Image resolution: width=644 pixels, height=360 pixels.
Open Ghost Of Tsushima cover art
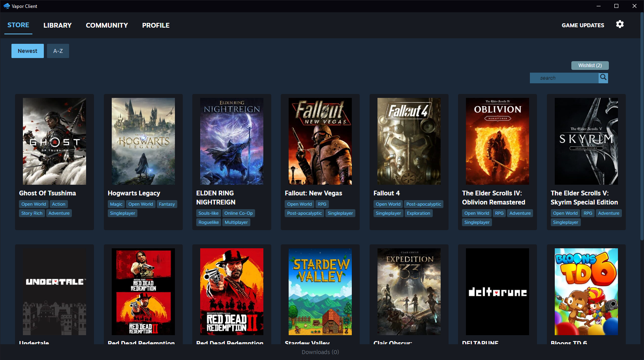[x=54, y=141]
